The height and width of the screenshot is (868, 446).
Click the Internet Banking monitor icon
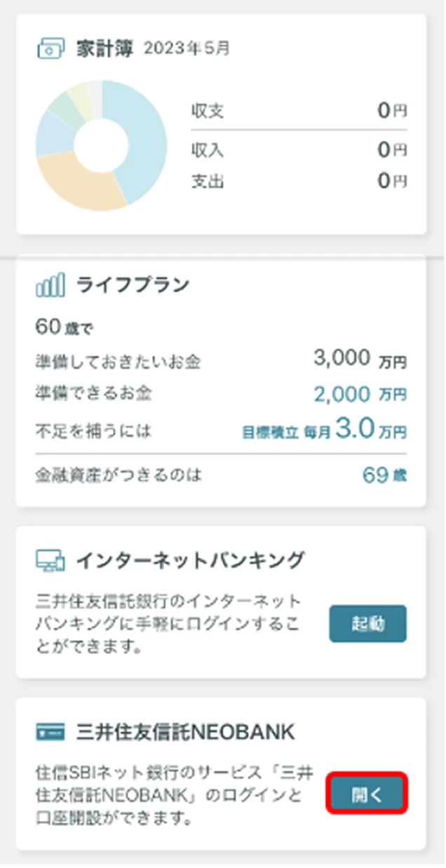click(50, 560)
